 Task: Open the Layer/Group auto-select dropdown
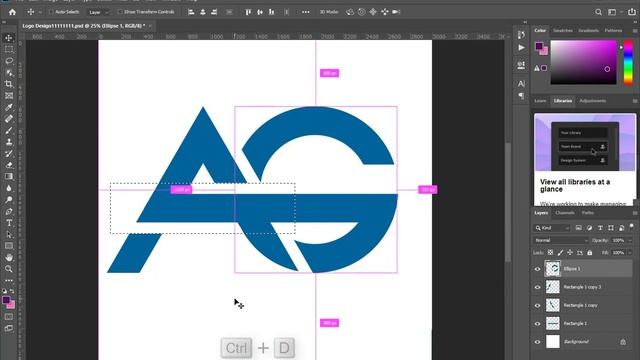click(x=98, y=12)
